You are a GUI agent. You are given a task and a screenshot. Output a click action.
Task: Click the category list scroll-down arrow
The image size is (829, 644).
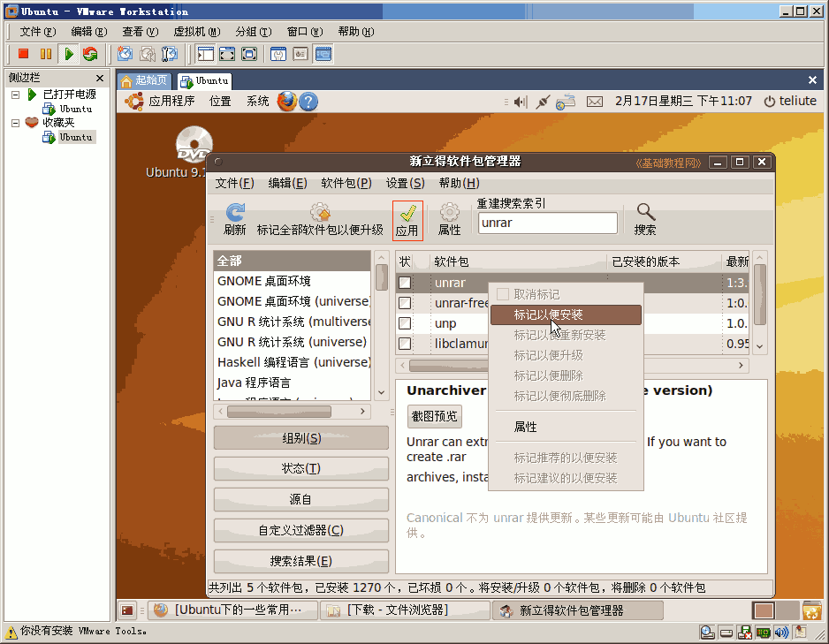(x=381, y=392)
